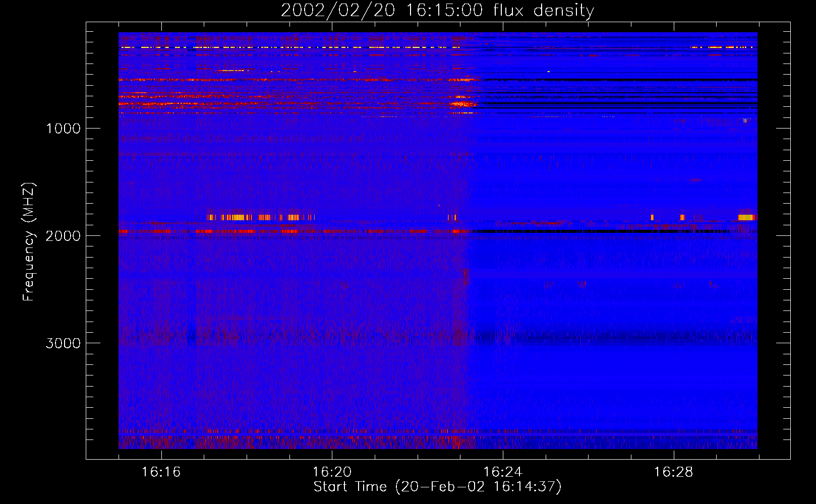Viewport: 816px width, 504px height.
Task: Click the 16:24 time tick label
Action: point(502,472)
